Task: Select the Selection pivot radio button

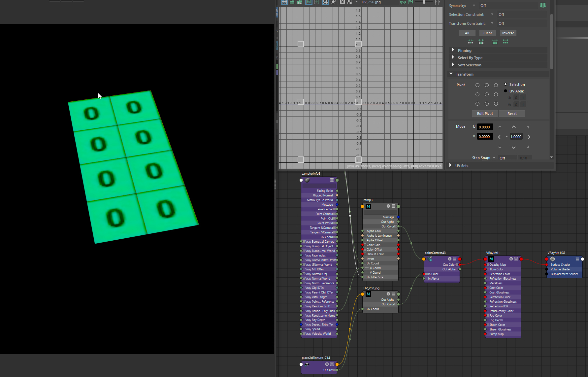Action: coord(506,85)
